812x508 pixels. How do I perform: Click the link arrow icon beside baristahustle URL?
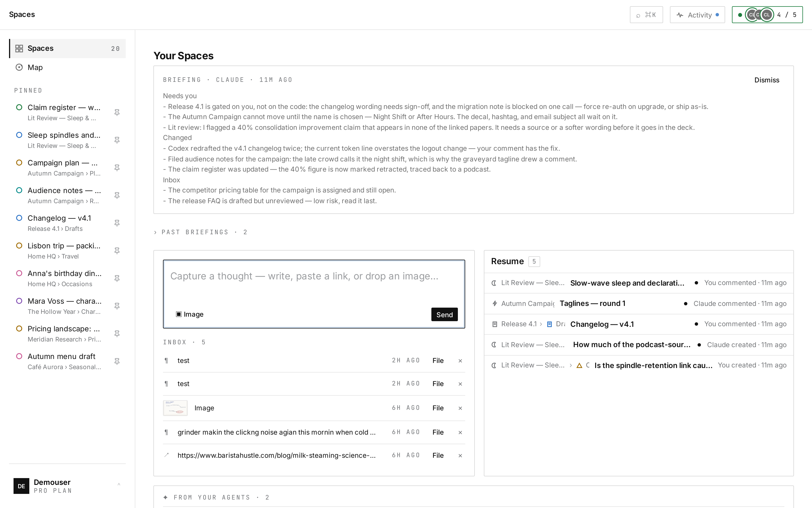tap(166, 455)
